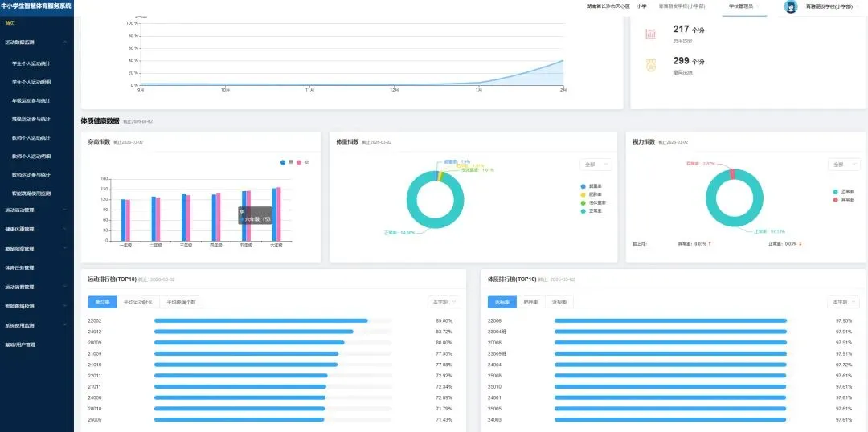
Task: Open the 本学期 dropdown in 运动排行榜
Action: 444,302
